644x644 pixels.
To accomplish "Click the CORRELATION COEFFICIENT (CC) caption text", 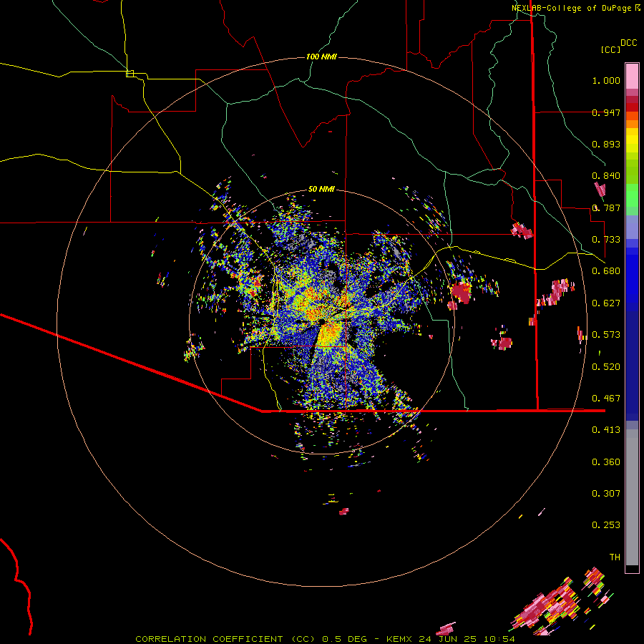I will pyautogui.click(x=225, y=639).
